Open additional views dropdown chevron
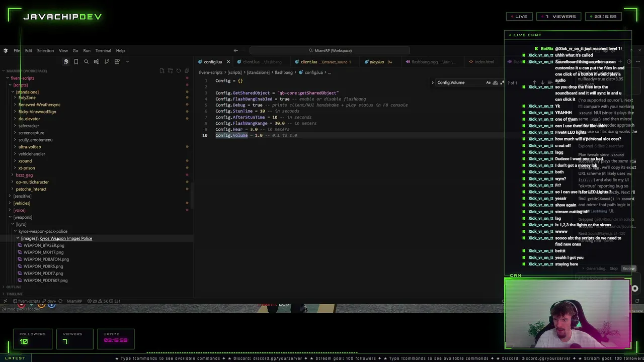Viewport: 644px width, 362px height. [x=127, y=61]
